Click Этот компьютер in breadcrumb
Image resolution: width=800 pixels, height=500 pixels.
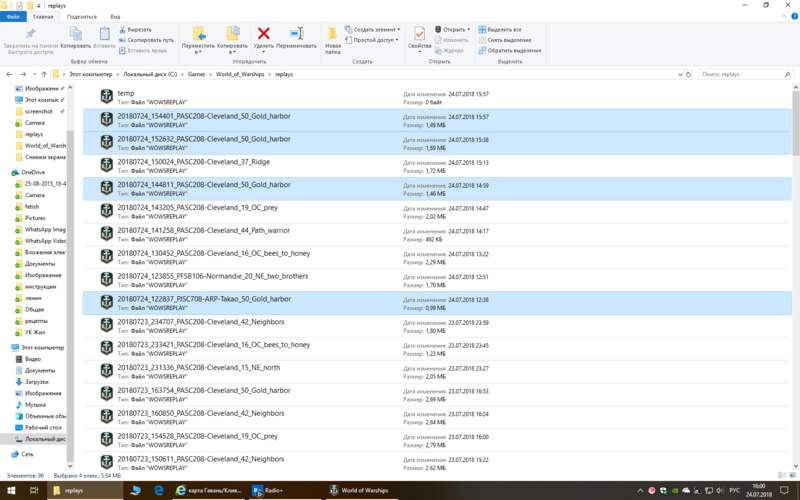coord(90,74)
